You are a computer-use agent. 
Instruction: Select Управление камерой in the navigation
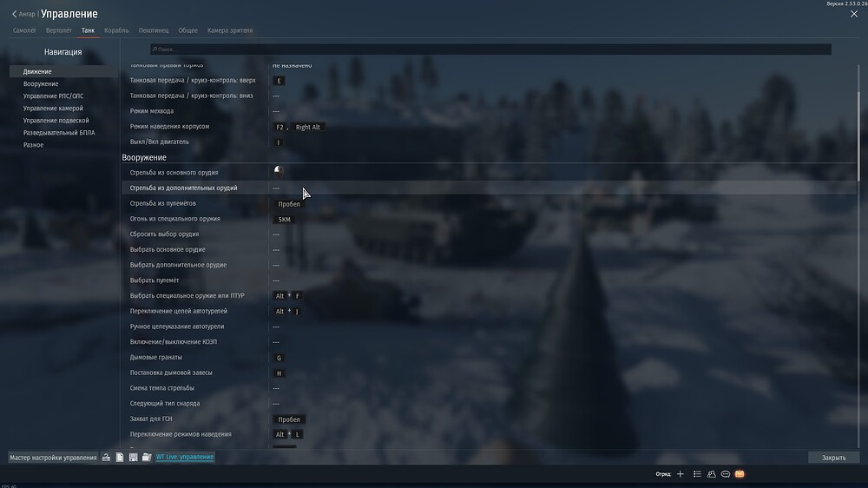[63, 108]
